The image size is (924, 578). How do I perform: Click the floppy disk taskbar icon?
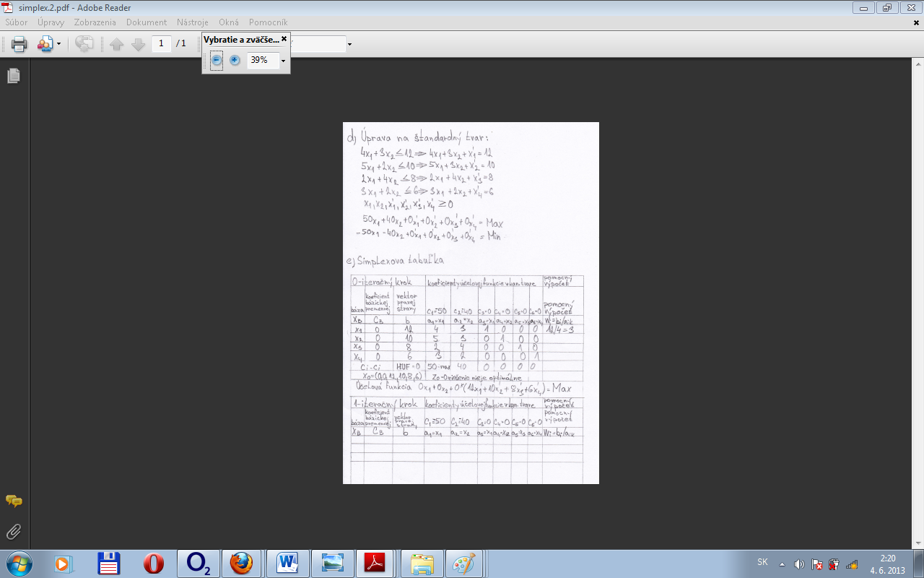click(108, 564)
